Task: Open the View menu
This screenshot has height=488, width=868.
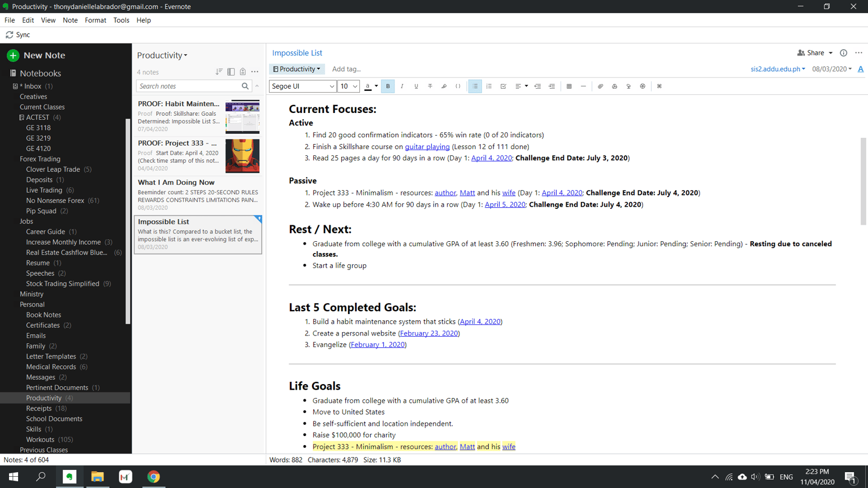Action: point(48,20)
